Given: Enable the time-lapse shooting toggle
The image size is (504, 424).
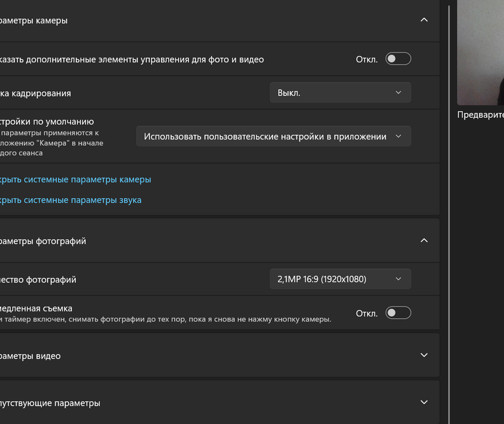Looking at the screenshot, I should (398, 313).
